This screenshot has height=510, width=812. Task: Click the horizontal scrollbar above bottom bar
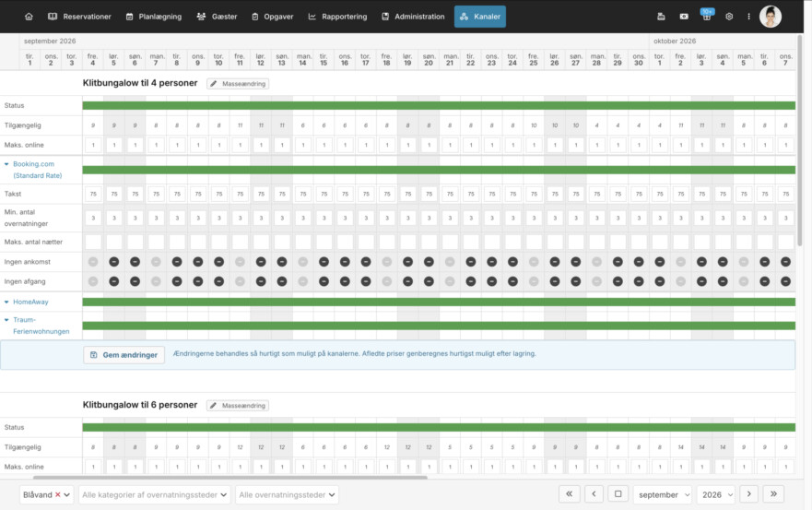pyautogui.click(x=230, y=477)
